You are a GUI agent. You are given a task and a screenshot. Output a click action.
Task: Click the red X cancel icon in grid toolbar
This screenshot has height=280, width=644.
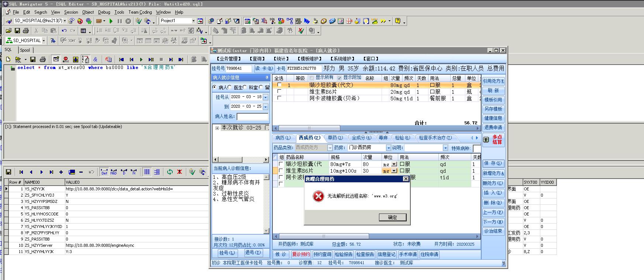pyautogui.click(x=179, y=172)
